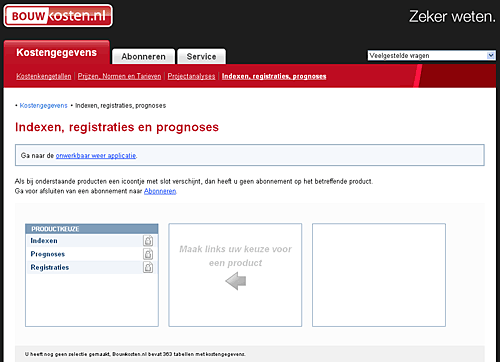Open the Projectanalyses submenu link
500x362 pixels.
pos(191,76)
